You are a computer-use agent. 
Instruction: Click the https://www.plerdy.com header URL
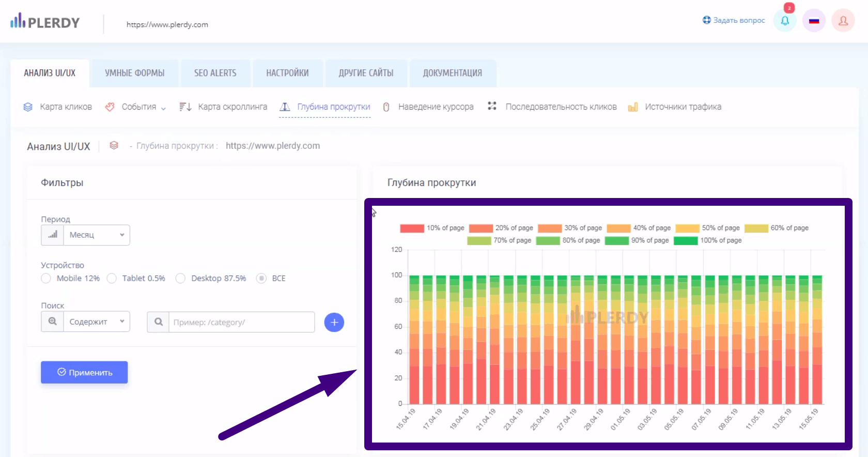pos(167,24)
